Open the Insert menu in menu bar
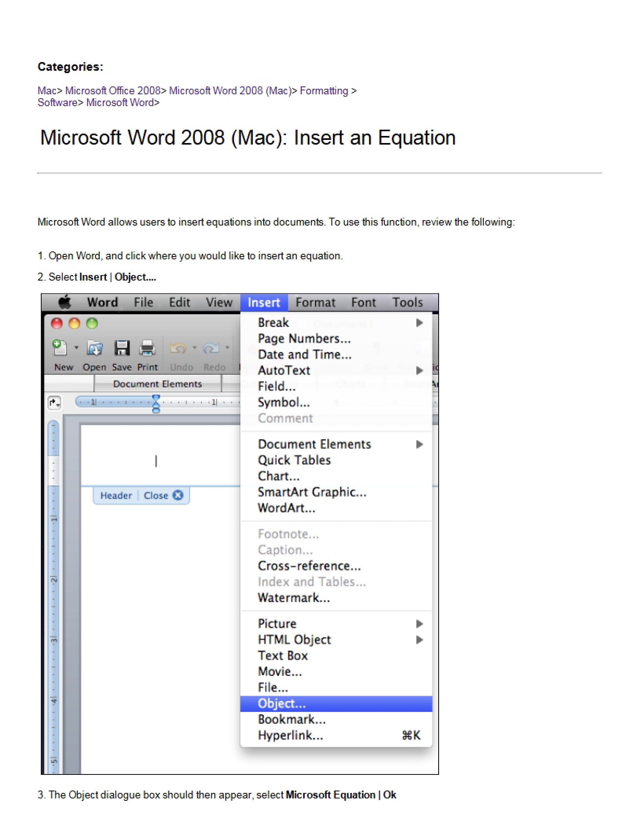This screenshot has width=644, height=833. [264, 302]
